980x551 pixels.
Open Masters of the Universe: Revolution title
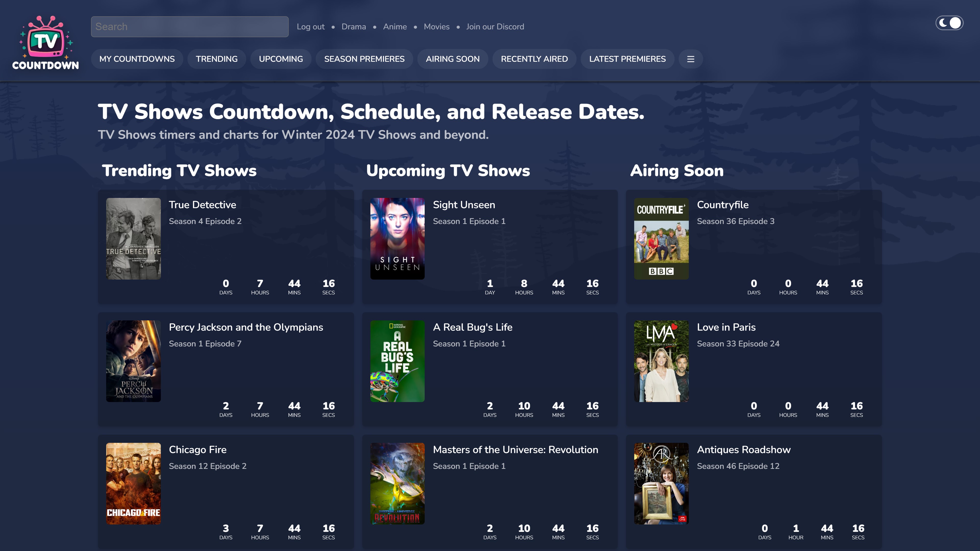(x=515, y=449)
